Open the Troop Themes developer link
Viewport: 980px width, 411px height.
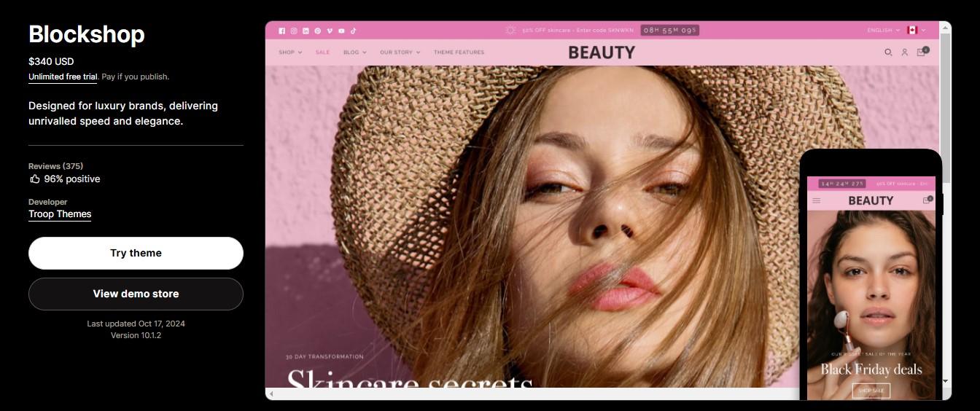(60, 214)
